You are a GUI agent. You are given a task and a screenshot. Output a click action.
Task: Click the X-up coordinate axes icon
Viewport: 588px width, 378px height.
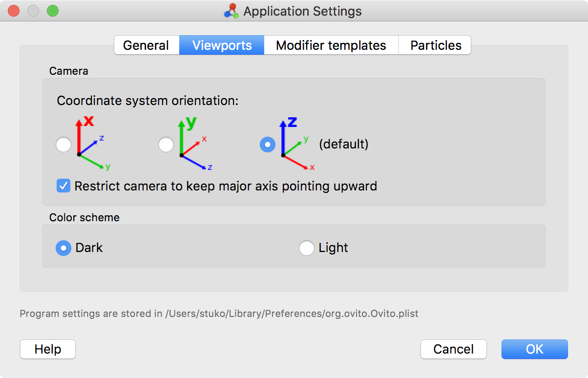coord(91,143)
